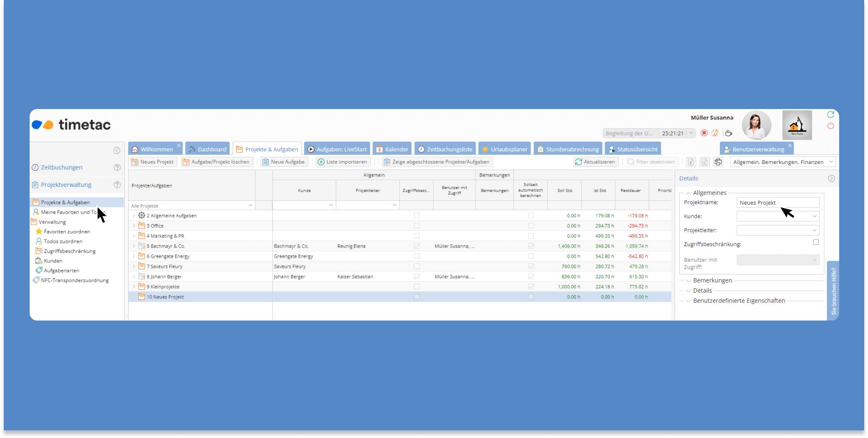Click the Neues Projekt button
The image size is (868, 438).
click(153, 162)
